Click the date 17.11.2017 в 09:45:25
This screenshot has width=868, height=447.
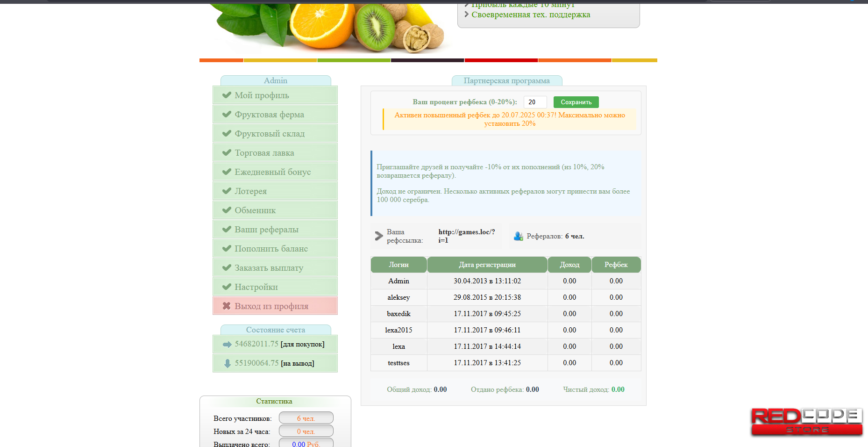pyautogui.click(x=487, y=314)
